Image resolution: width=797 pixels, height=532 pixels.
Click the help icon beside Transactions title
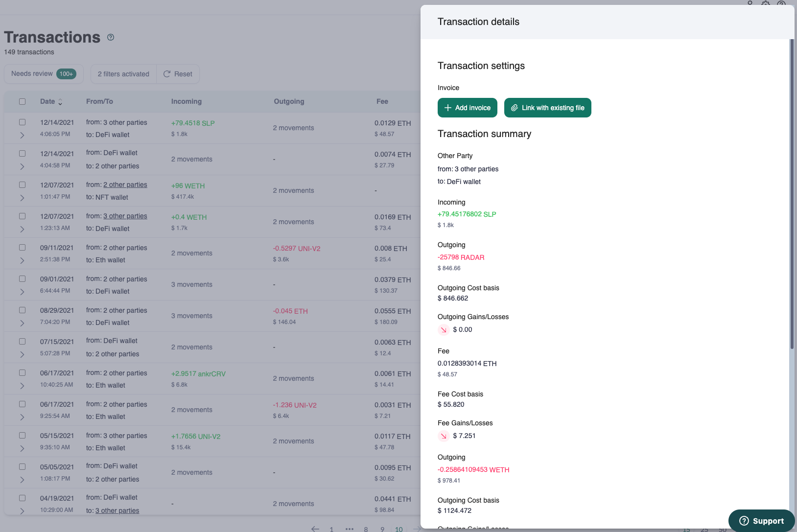point(111,37)
